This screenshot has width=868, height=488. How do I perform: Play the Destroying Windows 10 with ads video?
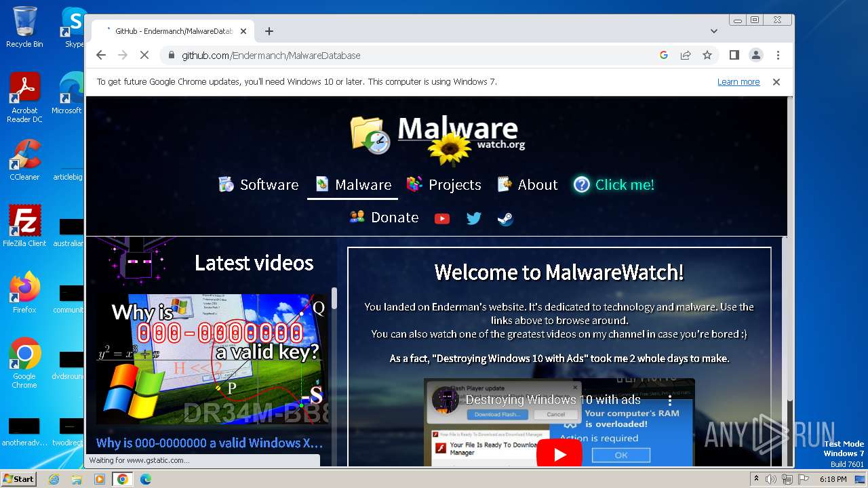click(559, 454)
